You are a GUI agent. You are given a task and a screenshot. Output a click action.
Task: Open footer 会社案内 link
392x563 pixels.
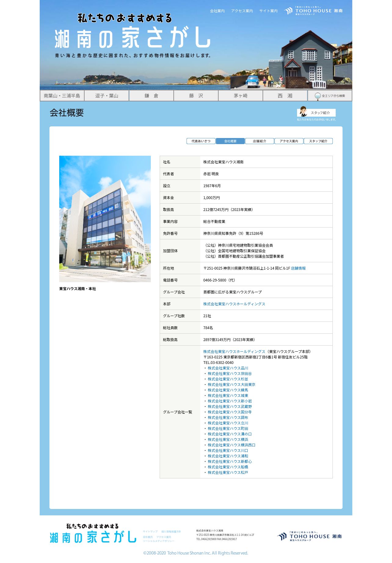(148, 537)
